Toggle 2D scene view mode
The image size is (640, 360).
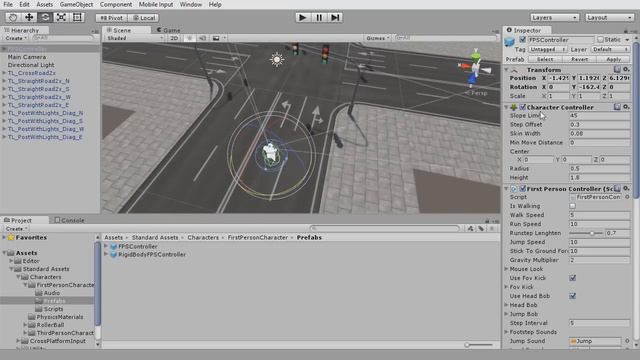coord(174,38)
